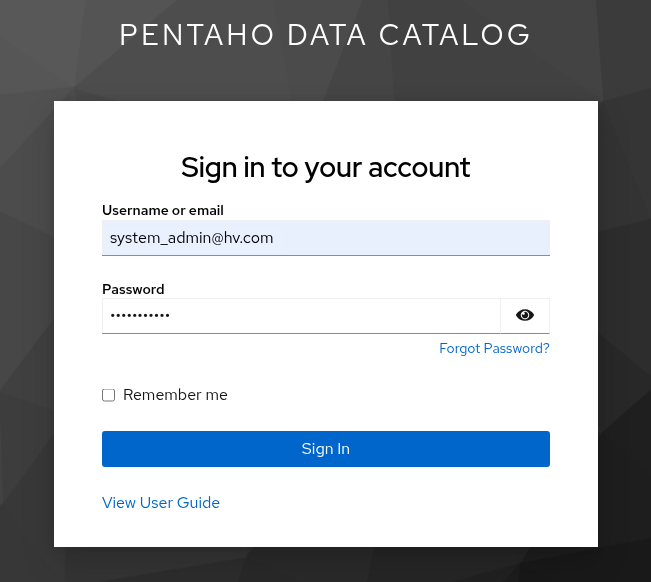Click the Remember me label text

(175, 395)
